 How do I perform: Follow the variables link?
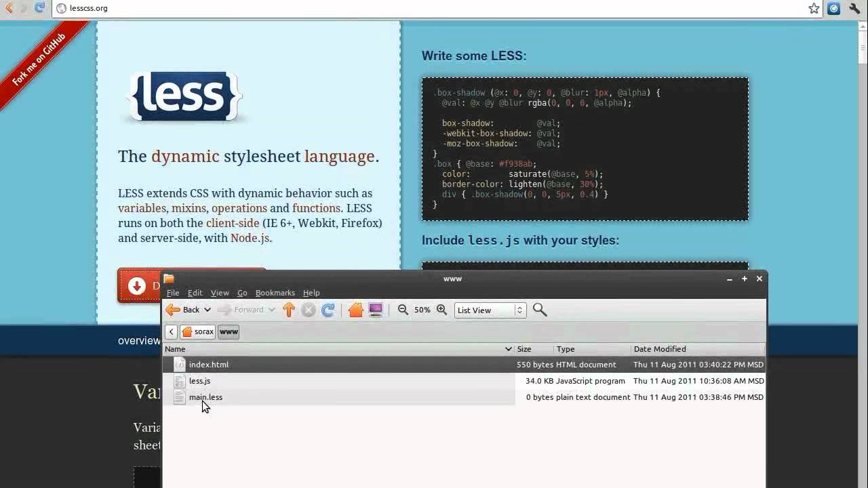(x=142, y=208)
